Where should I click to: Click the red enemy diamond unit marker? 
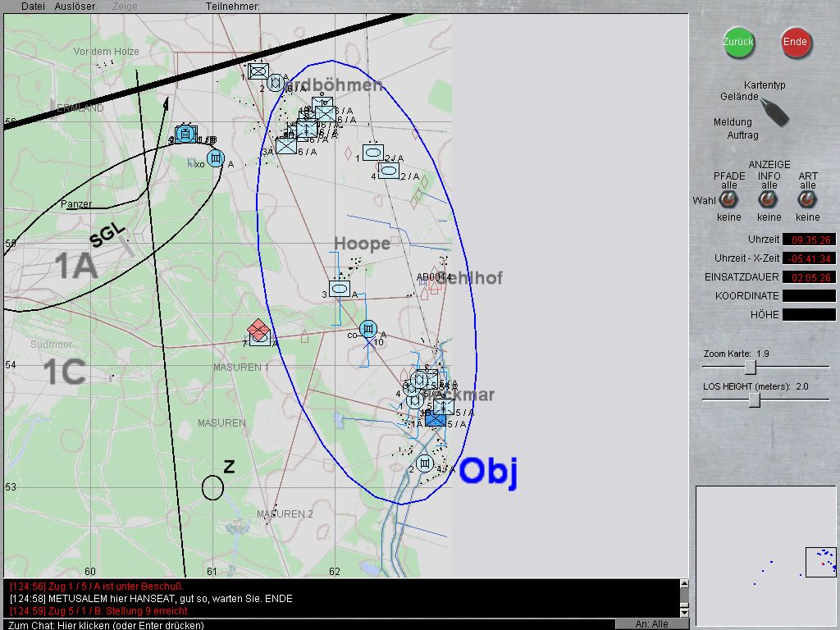[x=259, y=331]
